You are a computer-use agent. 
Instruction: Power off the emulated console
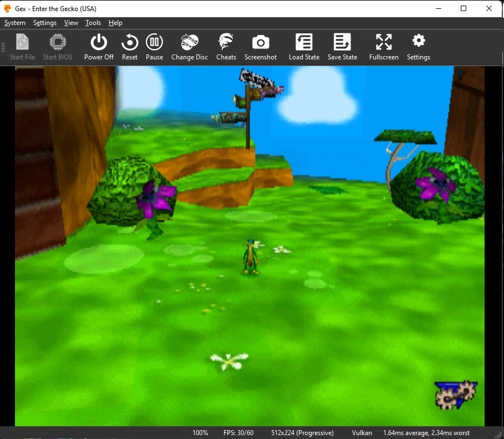tap(99, 47)
